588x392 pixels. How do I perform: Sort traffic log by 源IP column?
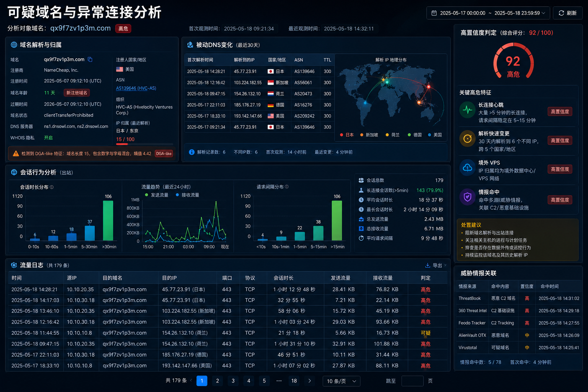pos(72,278)
